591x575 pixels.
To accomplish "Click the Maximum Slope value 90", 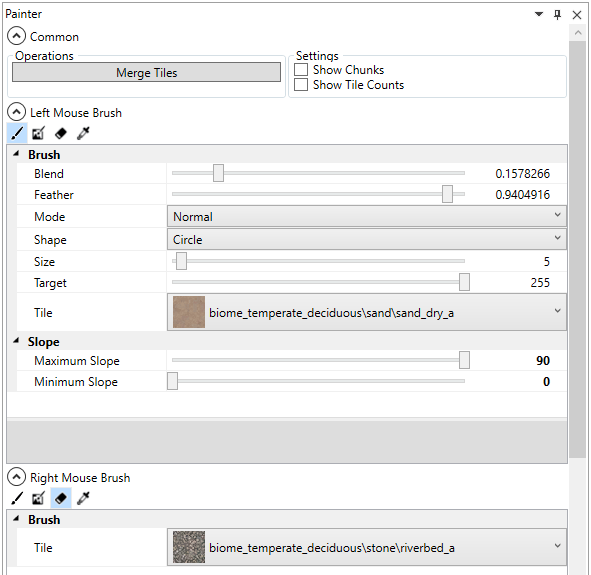I will pyautogui.click(x=543, y=361).
